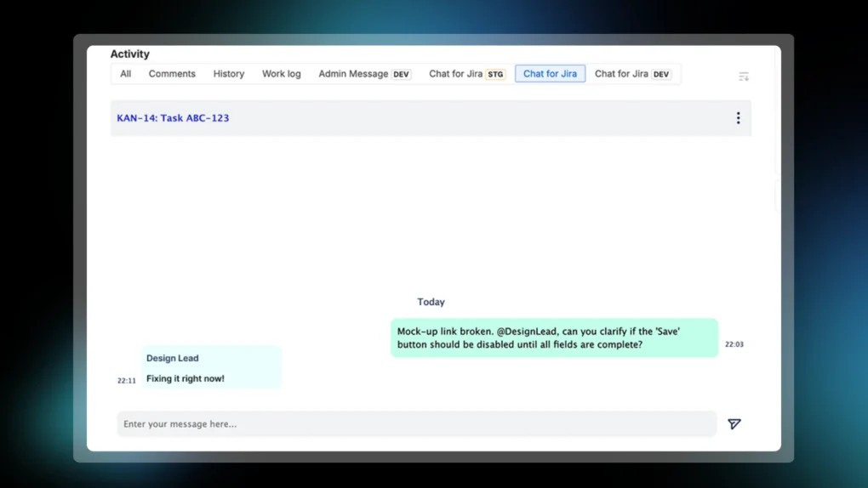868x488 pixels.
Task: Click the 22:03 message timestamp
Action: tap(734, 344)
